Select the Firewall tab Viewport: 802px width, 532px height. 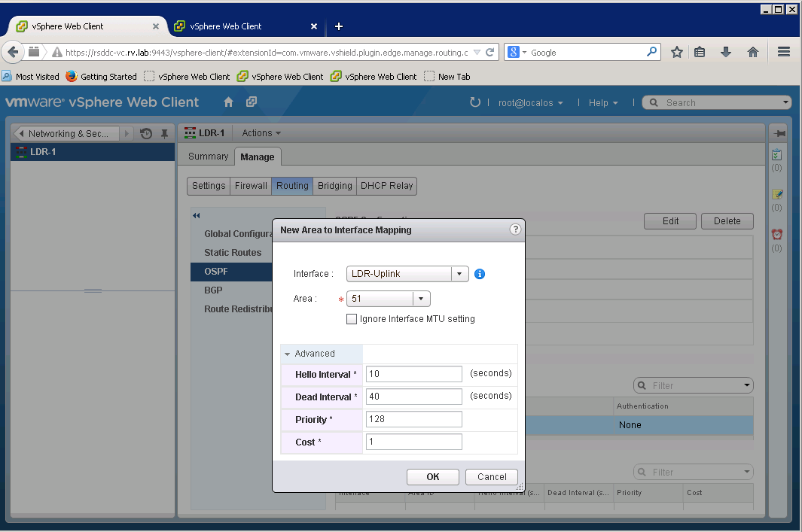251,186
